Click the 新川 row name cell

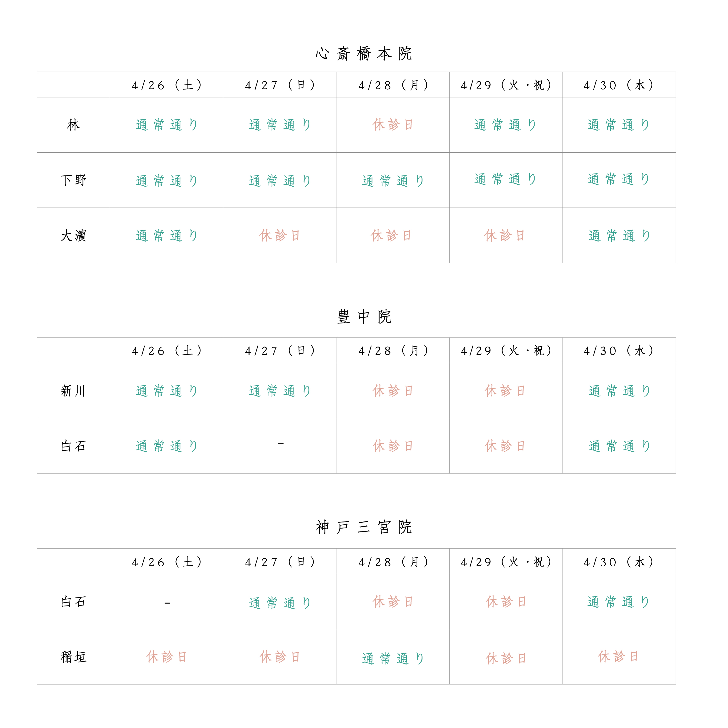[x=74, y=391]
